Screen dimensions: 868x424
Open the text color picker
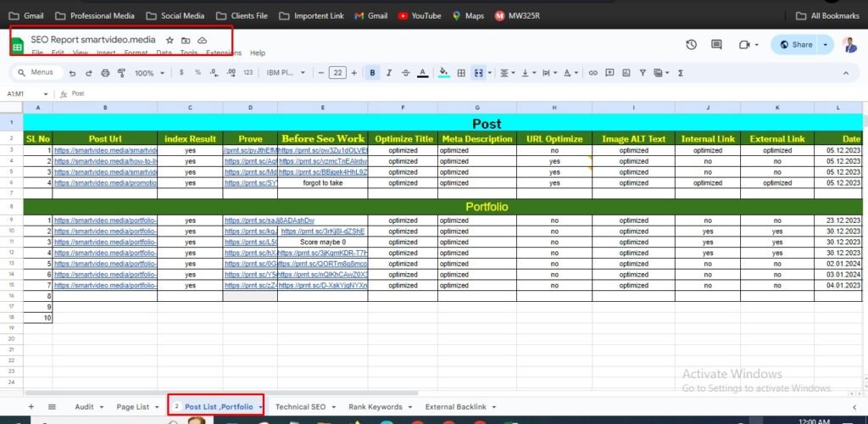click(422, 73)
